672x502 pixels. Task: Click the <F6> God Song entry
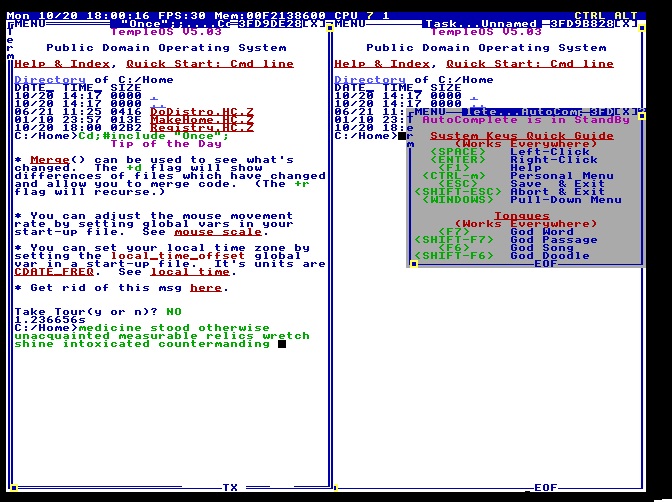click(506, 248)
